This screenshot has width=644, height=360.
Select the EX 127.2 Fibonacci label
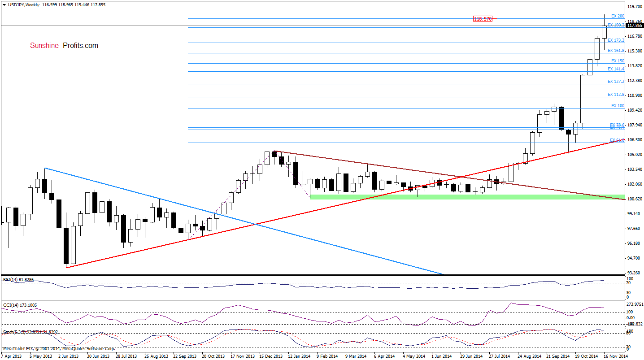pos(616,82)
